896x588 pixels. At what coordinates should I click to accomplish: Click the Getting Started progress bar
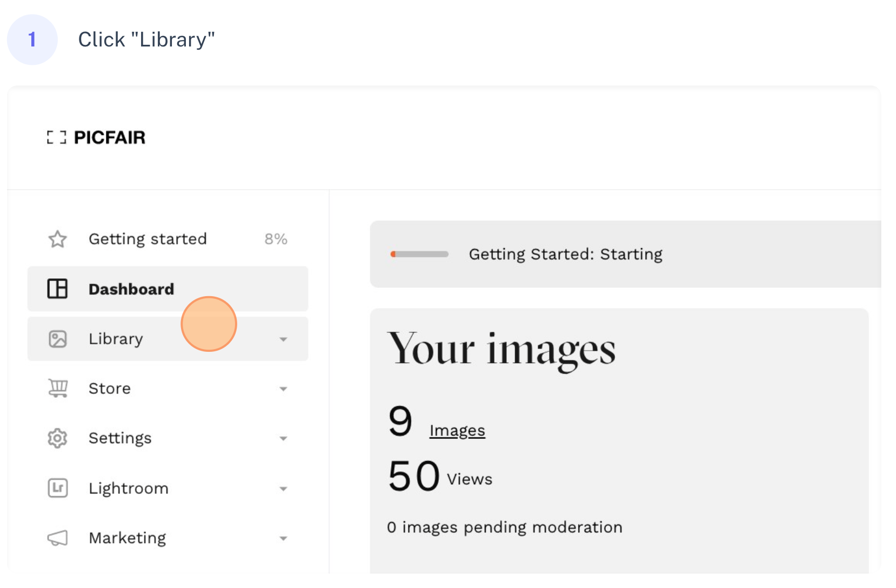(x=419, y=254)
